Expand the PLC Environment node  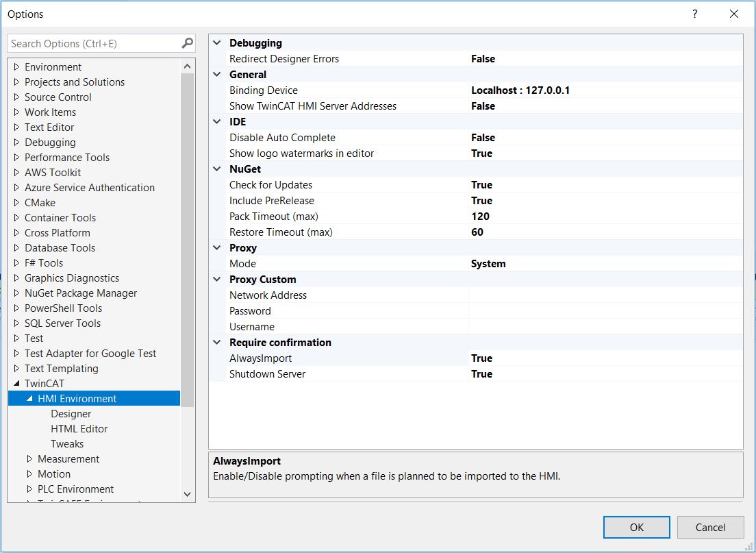click(30, 489)
